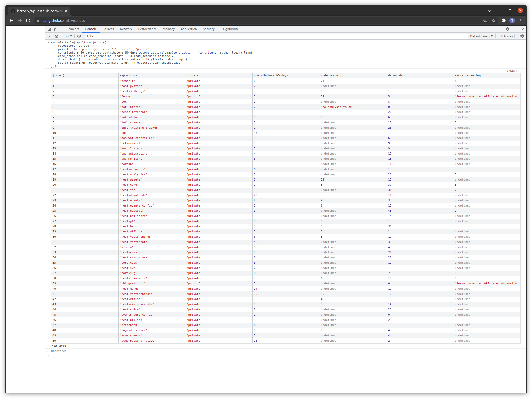Select the Performance panel tab
Viewport: 532px width, 399px height.
pyautogui.click(x=148, y=29)
